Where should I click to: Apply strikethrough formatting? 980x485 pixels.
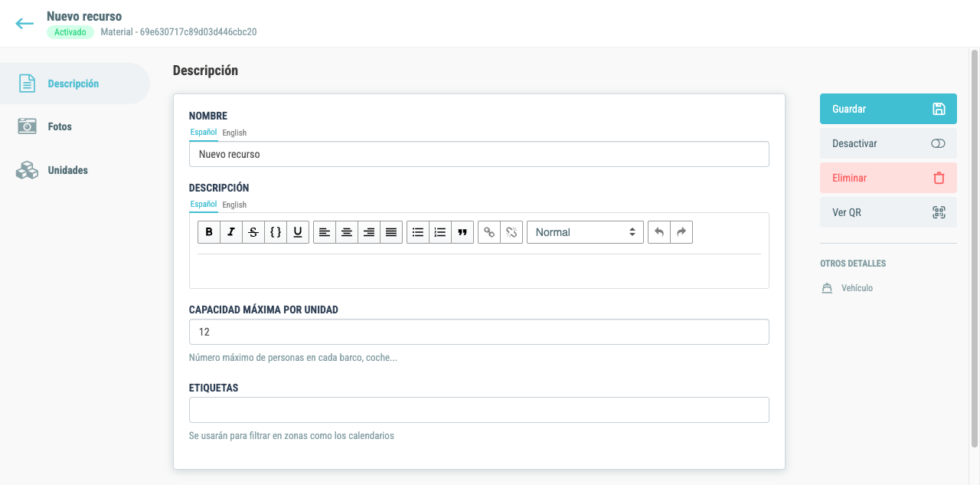253,232
